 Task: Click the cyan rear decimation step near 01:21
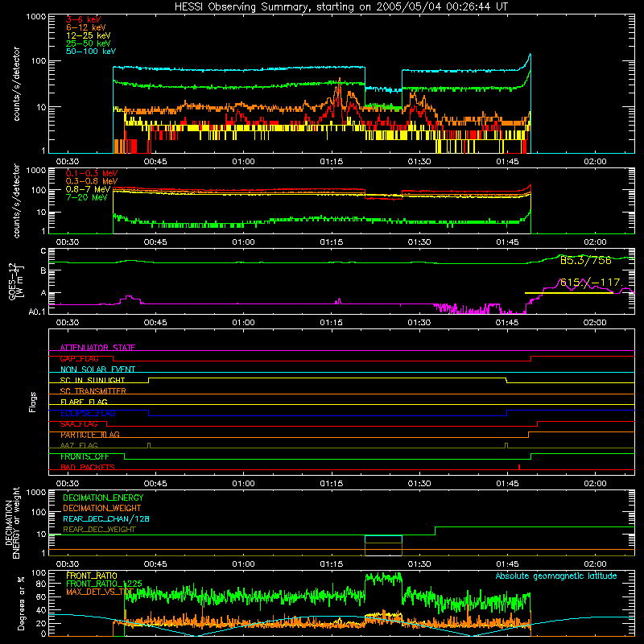383,536
